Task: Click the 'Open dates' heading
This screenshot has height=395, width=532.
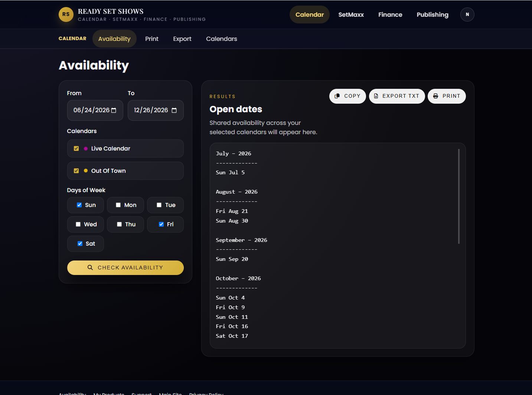Action: [236, 109]
